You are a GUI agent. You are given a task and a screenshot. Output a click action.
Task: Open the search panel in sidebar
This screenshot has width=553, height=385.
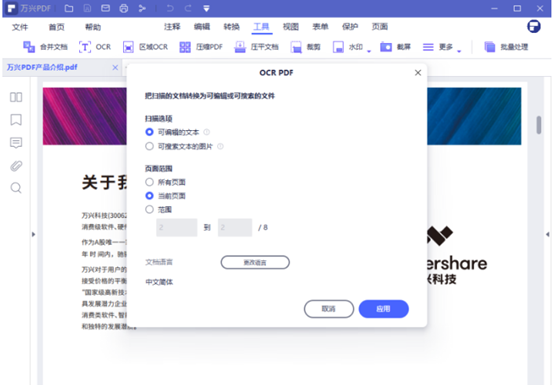point(16,188)
